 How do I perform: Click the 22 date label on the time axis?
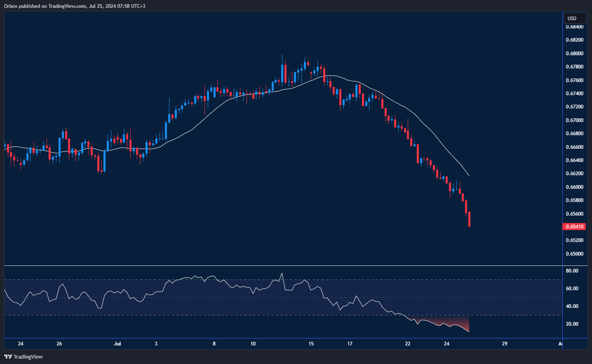(408, 343)
